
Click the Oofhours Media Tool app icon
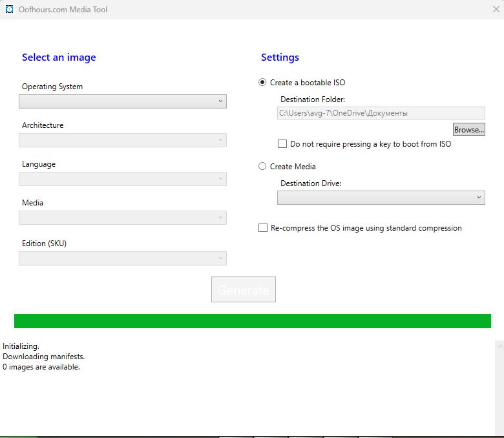pyautogui.click(x=9, y=9)
